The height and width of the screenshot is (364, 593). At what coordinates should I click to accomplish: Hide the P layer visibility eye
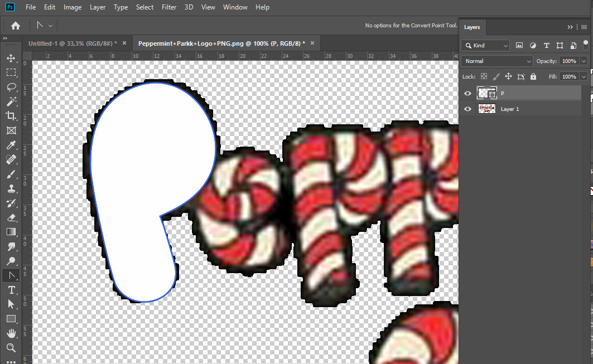point(468,93)
